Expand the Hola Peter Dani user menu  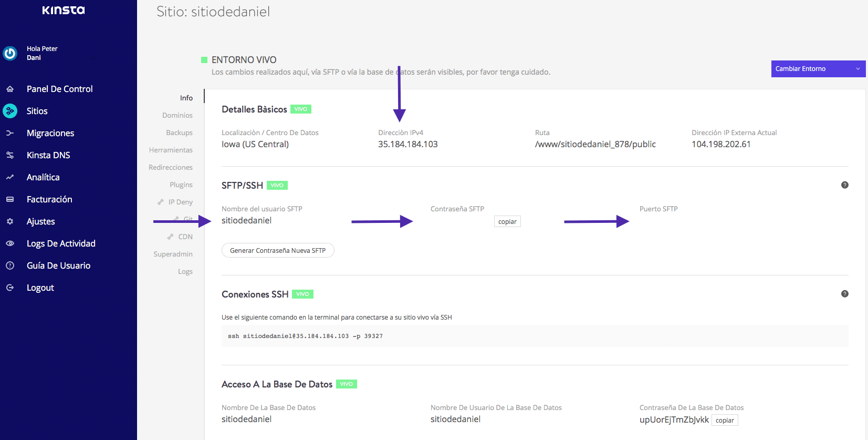93,58
